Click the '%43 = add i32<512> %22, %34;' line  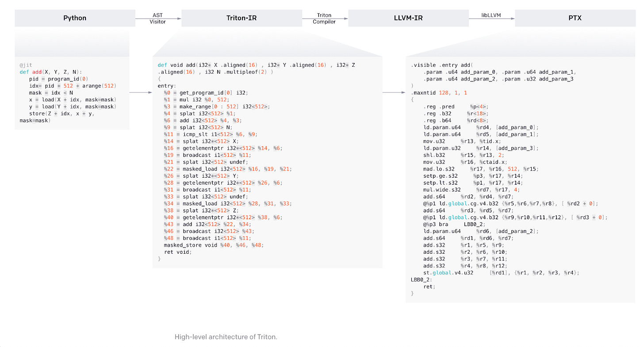point(208,225)
